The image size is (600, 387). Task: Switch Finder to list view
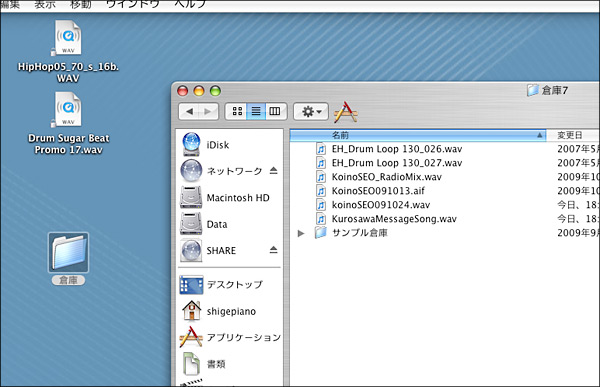click(x=256, y=111)
